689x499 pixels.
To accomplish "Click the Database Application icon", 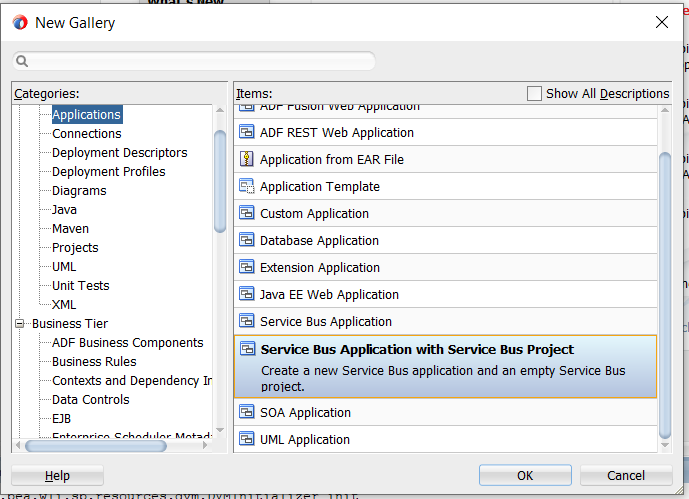I will (246, 240).
